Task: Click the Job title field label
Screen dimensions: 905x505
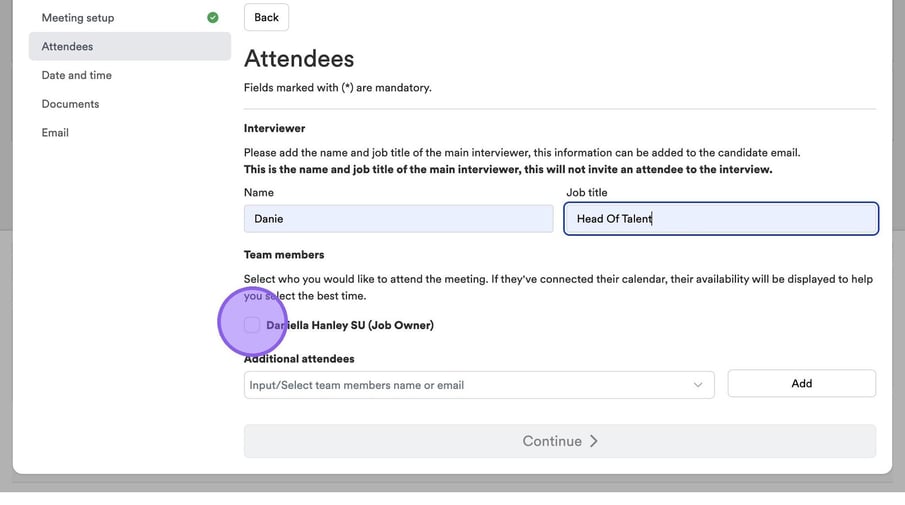Action: pos(587,192)
